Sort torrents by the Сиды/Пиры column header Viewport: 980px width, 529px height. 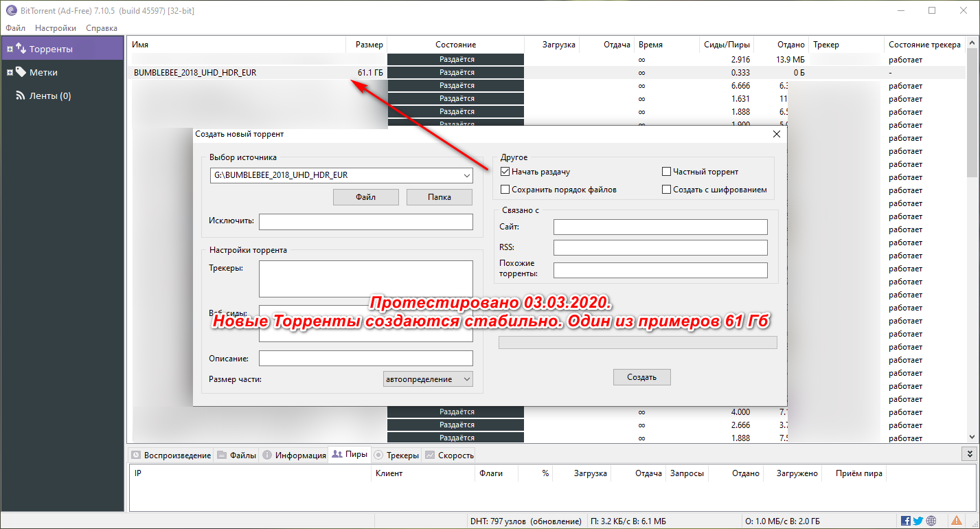tap(726, 45)
